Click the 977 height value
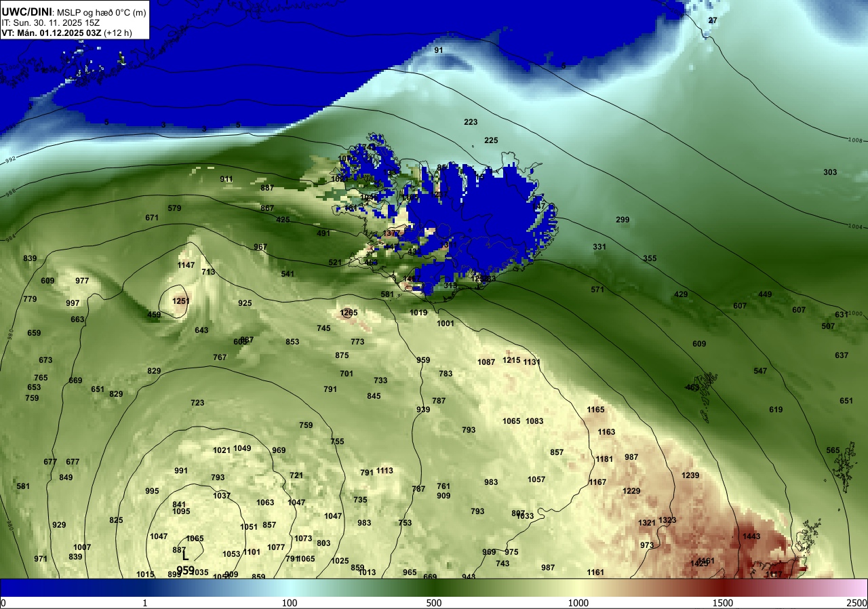Image resolution: width=868 pixels, height=609 pixels. coord(82,281)
